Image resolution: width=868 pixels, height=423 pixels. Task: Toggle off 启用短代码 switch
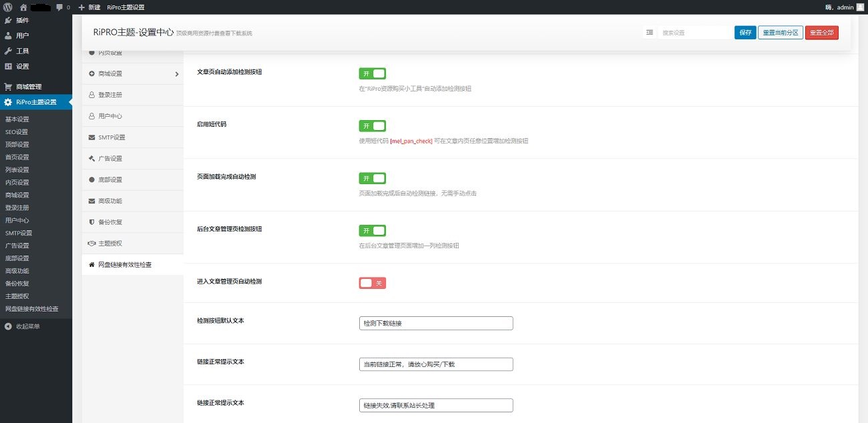coord(373,126)
